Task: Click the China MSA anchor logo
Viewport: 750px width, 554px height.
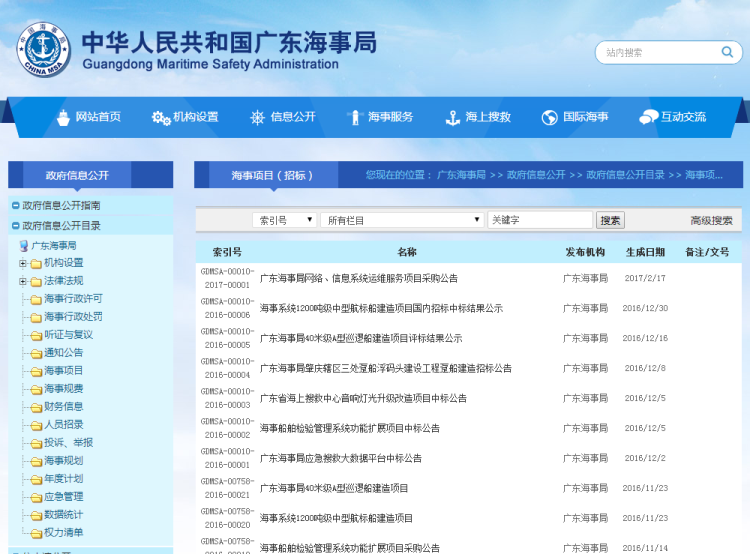Action: pos(44,49)
